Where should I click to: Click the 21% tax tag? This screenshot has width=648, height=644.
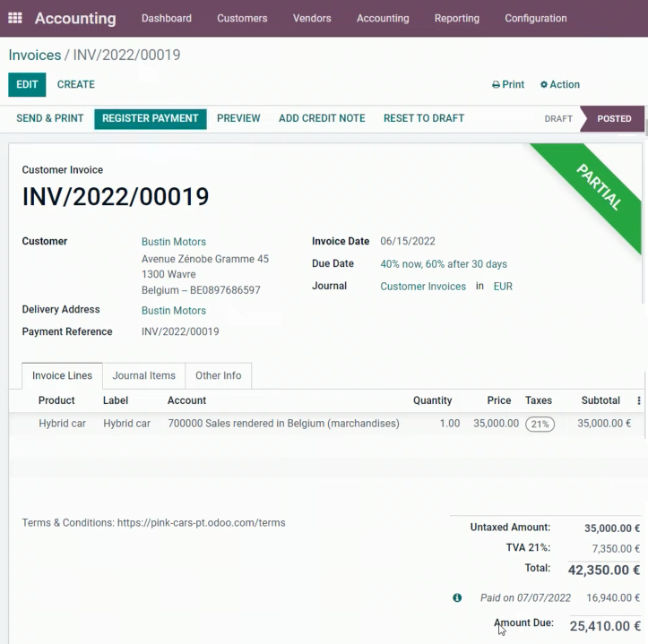540,424
